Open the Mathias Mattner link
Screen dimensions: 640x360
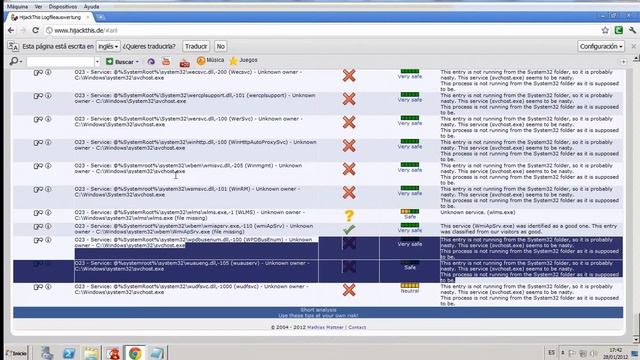(x=325, y=327)
